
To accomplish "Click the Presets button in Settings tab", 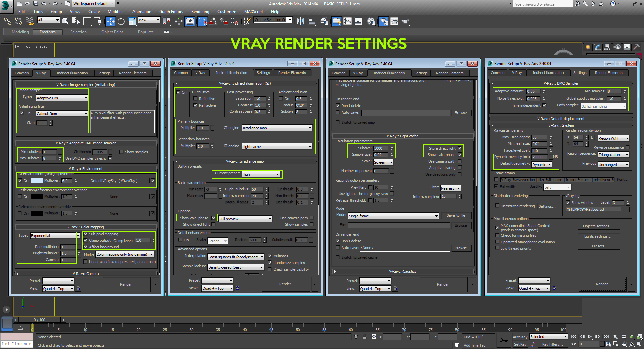I will [x=598, y=246].
